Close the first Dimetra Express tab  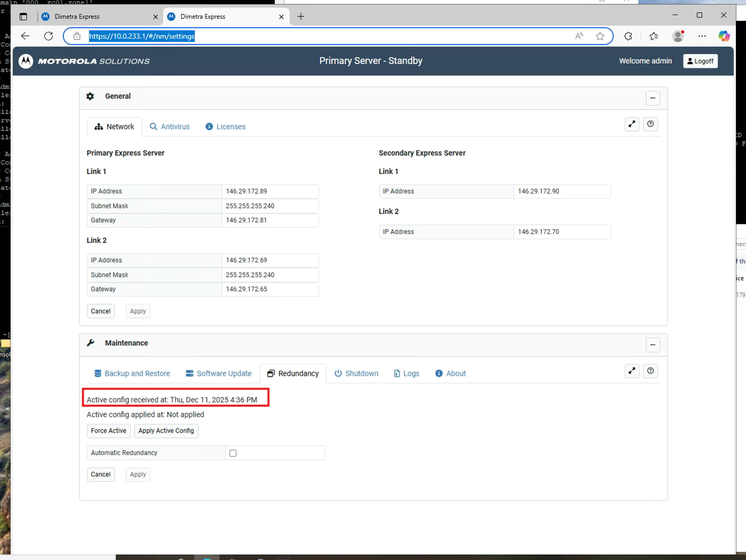click(x=156, y=17)
